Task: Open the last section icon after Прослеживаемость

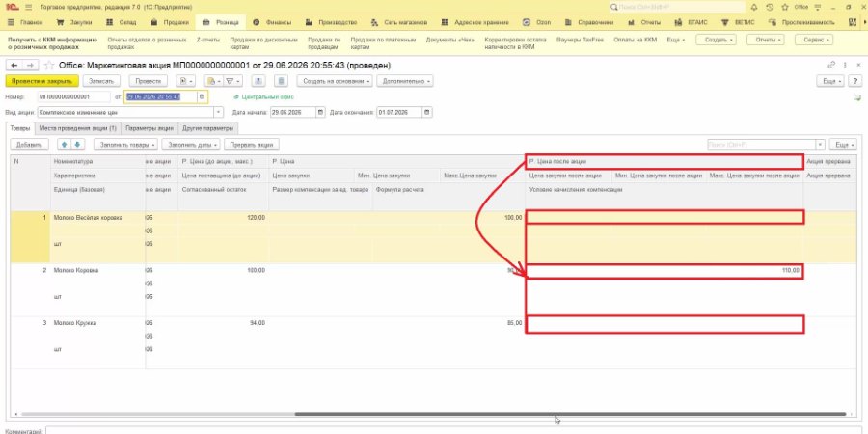Action: pyautogui.click(x=854, y=23)
